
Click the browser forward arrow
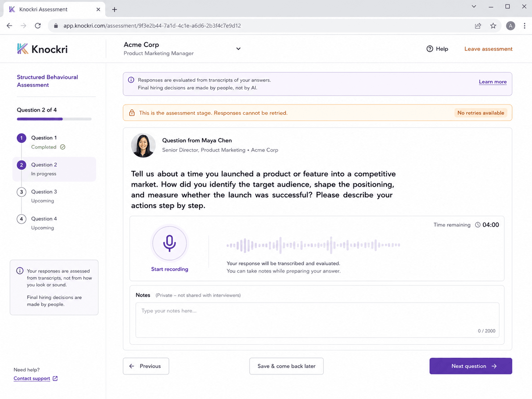pos(24,26)
